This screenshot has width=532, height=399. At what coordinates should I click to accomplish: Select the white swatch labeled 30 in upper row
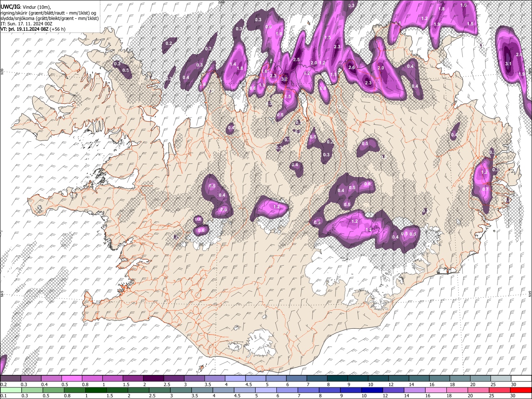pos(520,379)
